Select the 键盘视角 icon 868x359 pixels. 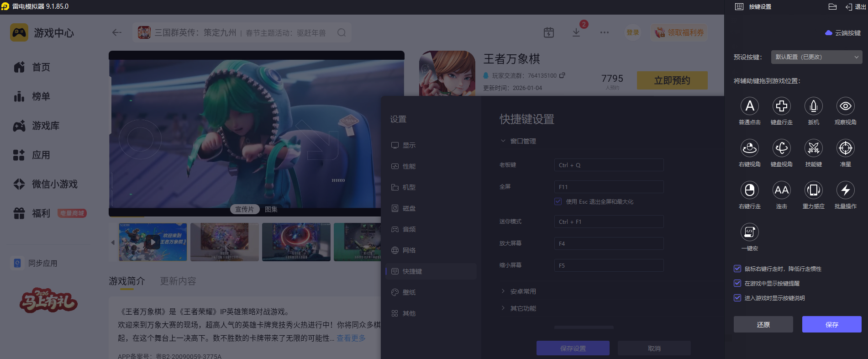[781, 148]
